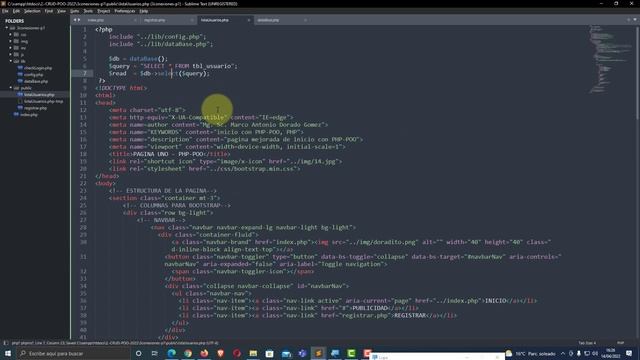
Task: Click the FOLDERS sidebar heading
Action: coord(15,21)
